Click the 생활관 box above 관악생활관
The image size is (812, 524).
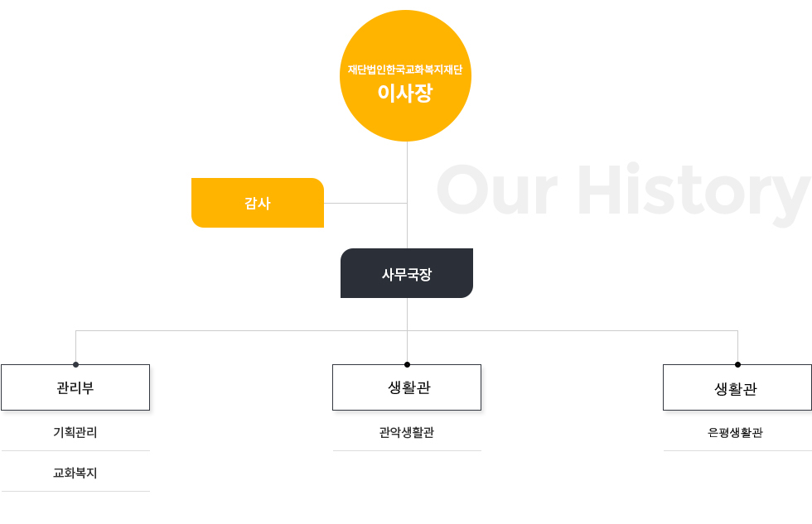click(407, 387)
